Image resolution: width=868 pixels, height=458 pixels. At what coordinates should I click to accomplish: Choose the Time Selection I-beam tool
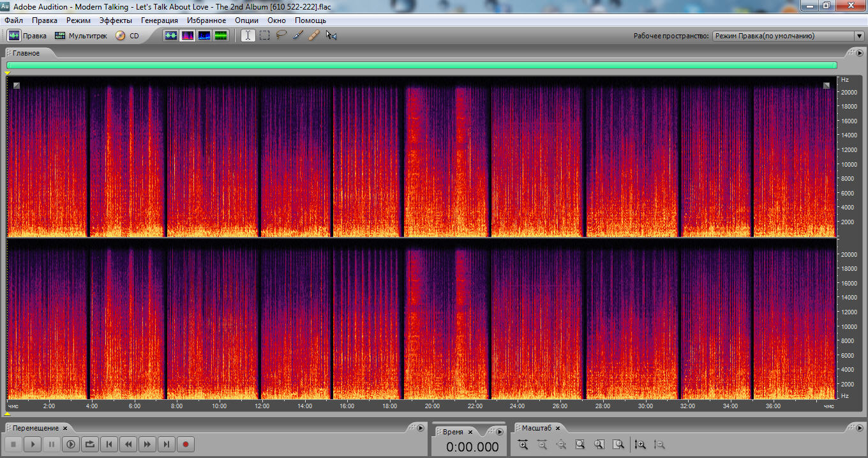[x=248, y=36]
